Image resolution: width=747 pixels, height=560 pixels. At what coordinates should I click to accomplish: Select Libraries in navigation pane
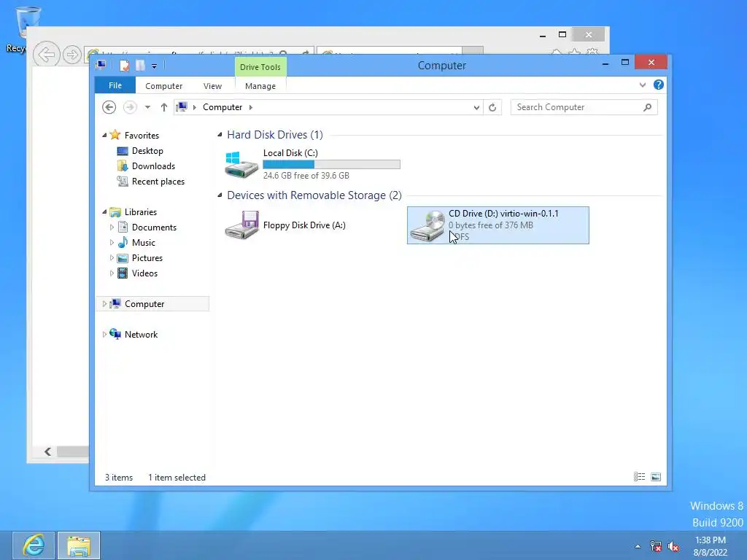[x=141, y=212]
